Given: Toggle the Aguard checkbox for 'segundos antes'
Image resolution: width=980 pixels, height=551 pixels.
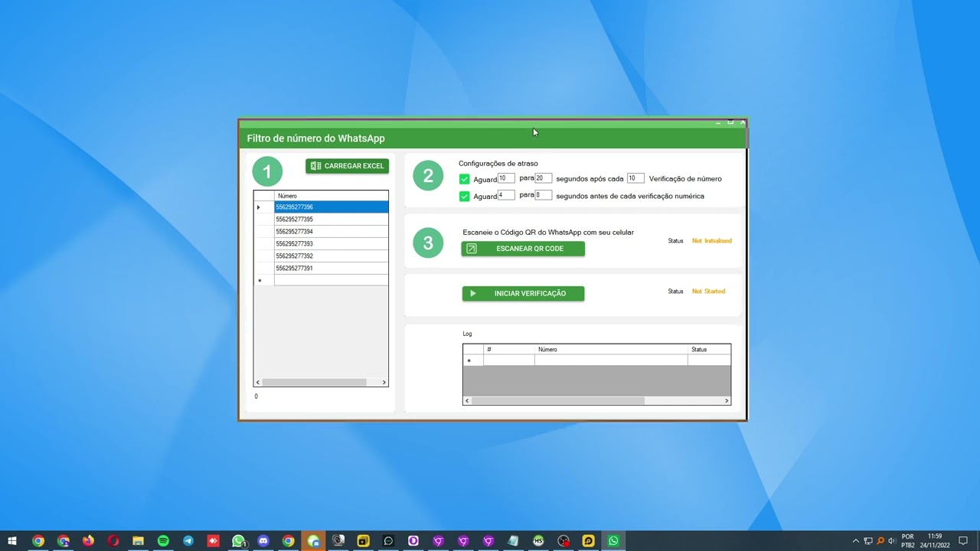Looking at the screenshot, I should [x=464, y=196].
